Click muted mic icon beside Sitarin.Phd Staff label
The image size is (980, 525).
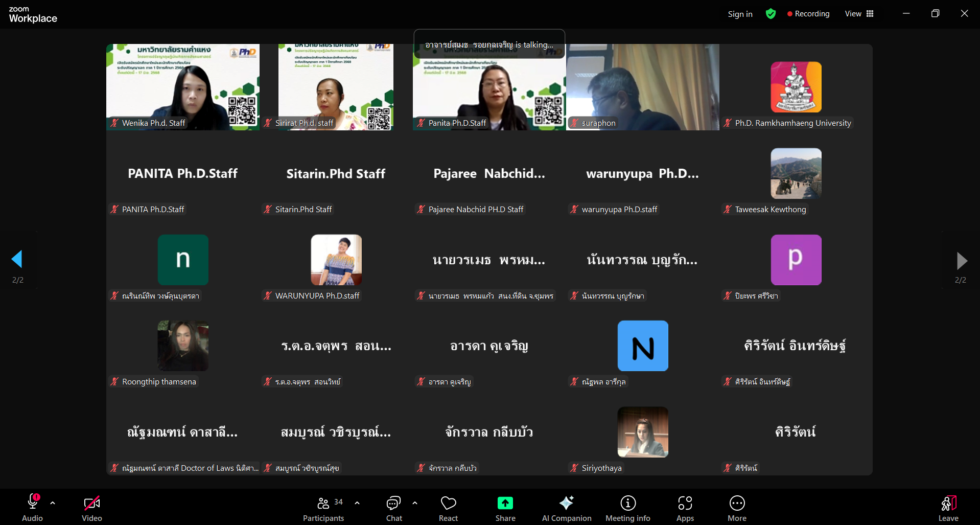pyautogui.click(x=268, y=209)
